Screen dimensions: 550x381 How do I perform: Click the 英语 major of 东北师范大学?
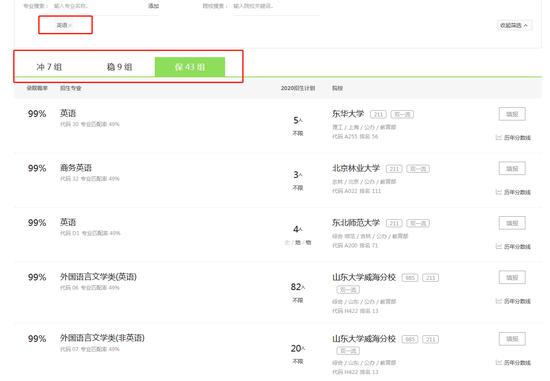[68, 222]
